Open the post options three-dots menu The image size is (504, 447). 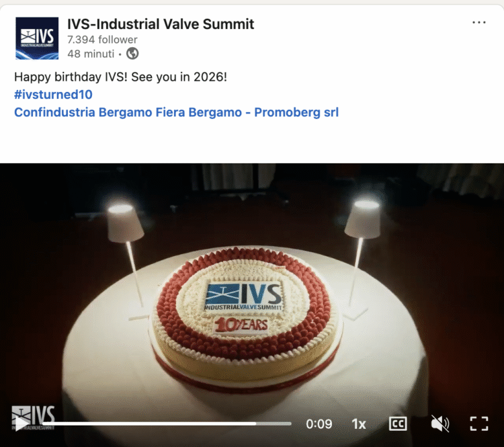point(479,22)
